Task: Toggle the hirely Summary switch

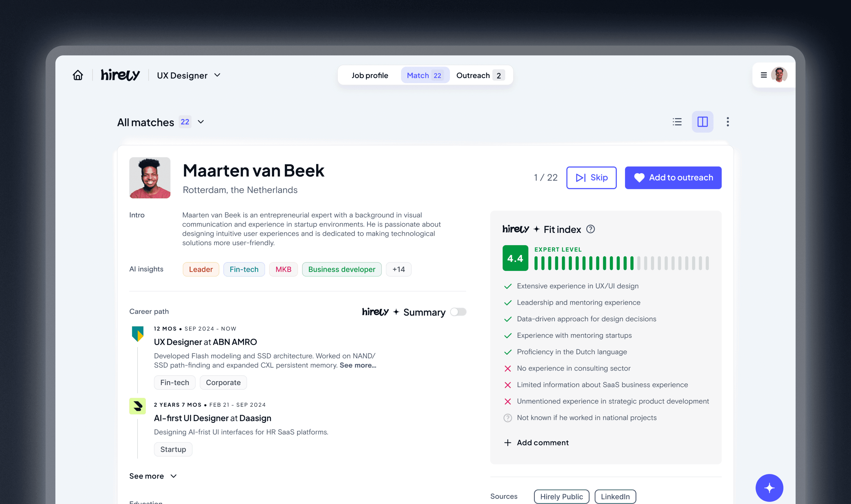Action: [x=458, y=312]
